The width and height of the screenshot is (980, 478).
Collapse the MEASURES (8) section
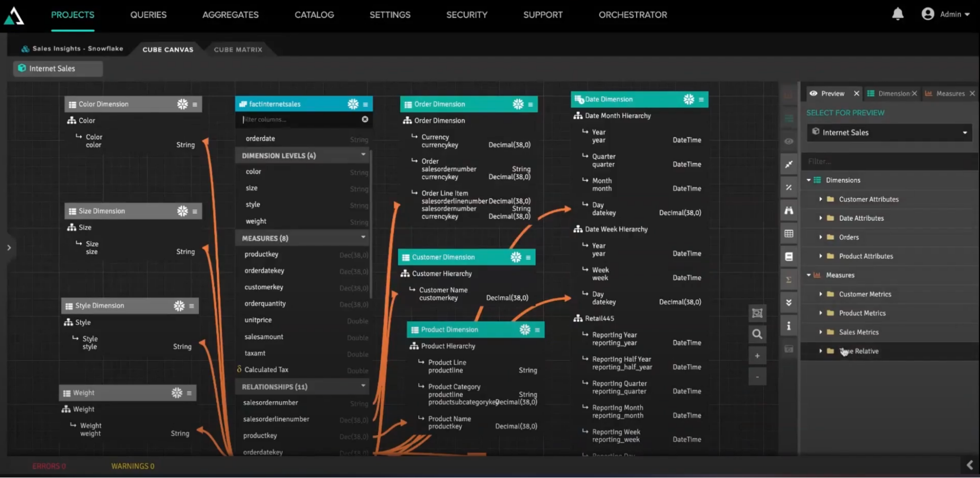[363, 238]
